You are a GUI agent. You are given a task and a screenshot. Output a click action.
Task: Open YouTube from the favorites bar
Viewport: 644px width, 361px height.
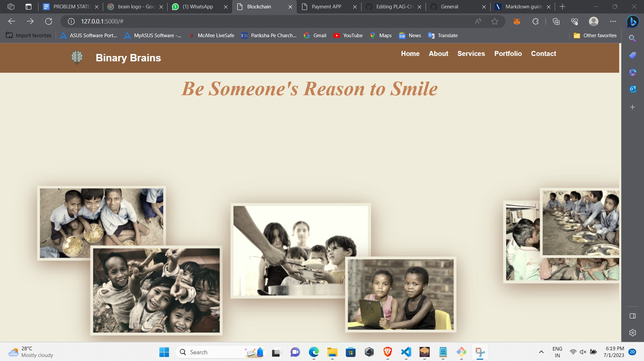click(348, 35)
